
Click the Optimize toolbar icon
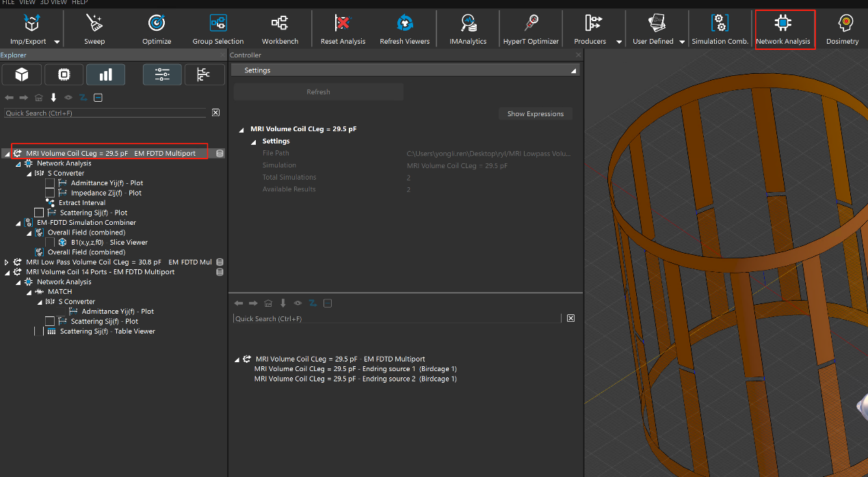[157, 24]
